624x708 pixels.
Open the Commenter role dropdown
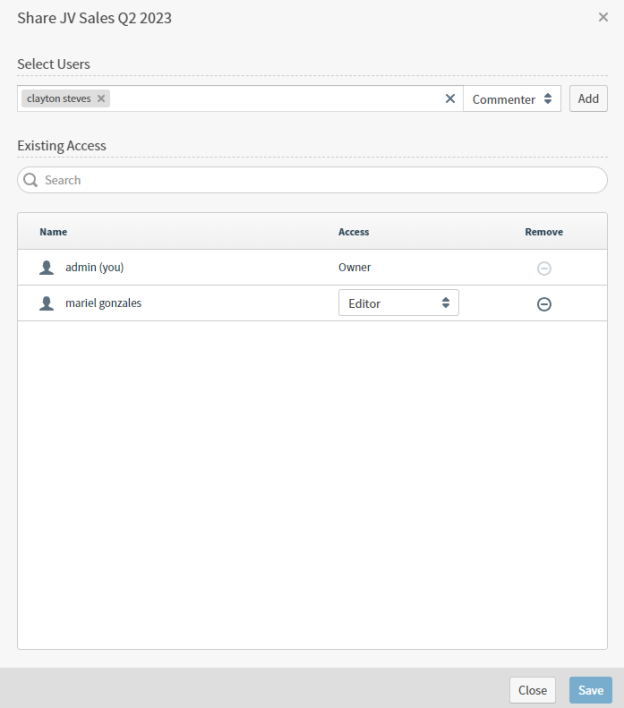(512, 99)
